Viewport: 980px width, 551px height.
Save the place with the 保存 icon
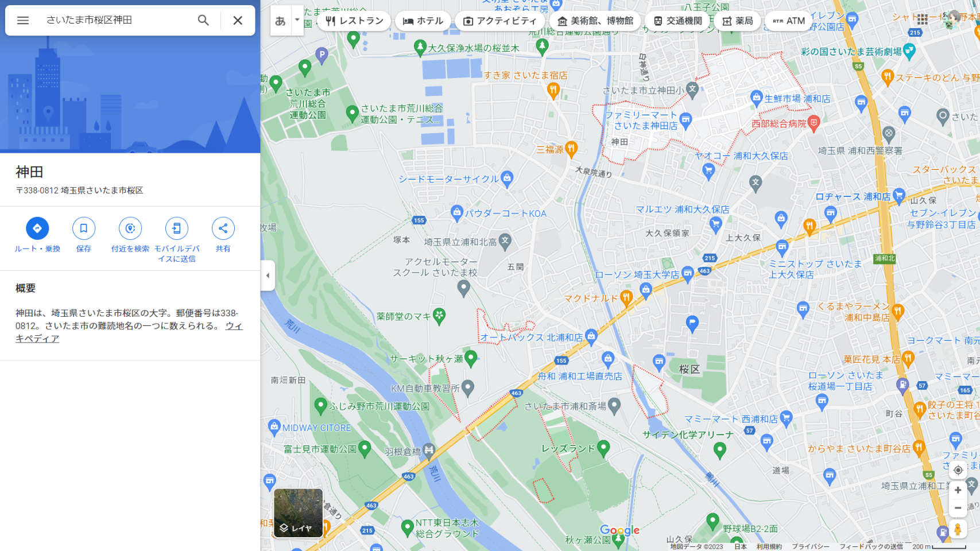click(x=84, y=228)
